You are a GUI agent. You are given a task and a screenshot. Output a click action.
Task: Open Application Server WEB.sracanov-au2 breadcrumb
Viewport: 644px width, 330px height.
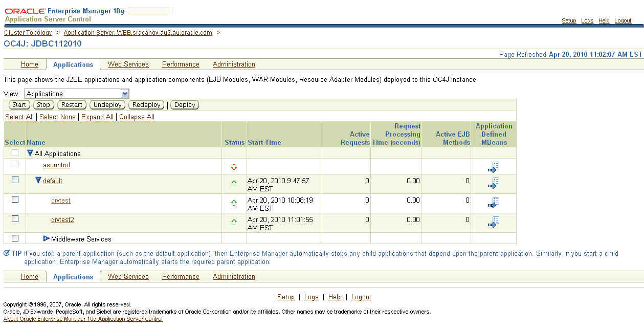tap(138, 32)
